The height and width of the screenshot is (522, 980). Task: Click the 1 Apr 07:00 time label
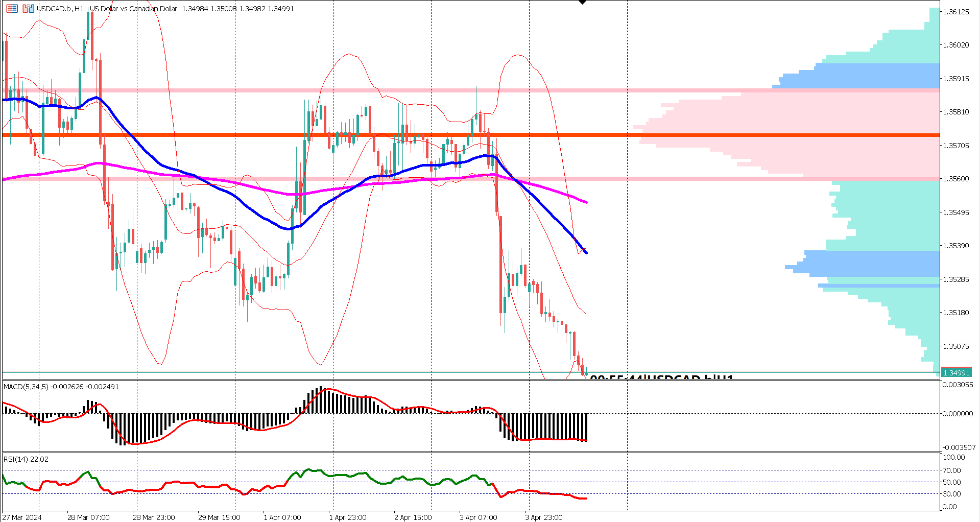pyautogui.click(x=282, y=517)
